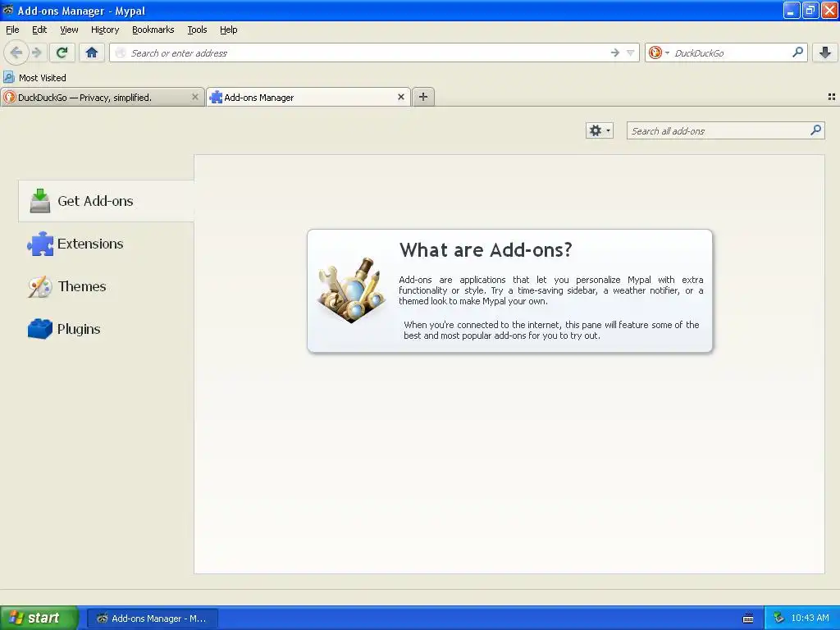Reload the current page

coord(62,52)
